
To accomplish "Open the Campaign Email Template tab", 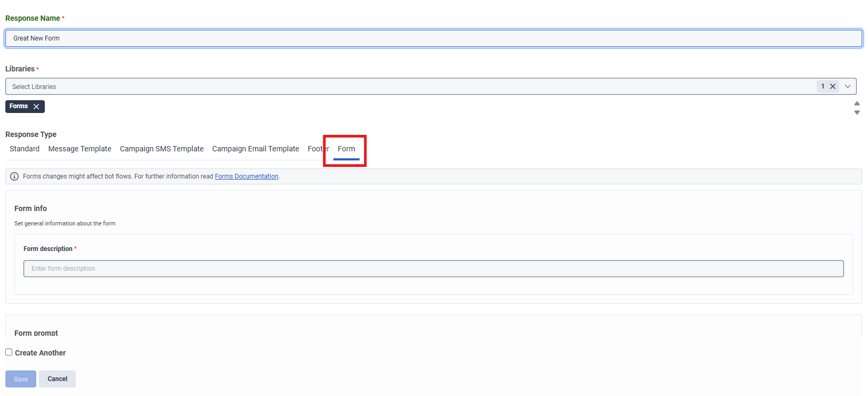I will [x=256, y=149].
